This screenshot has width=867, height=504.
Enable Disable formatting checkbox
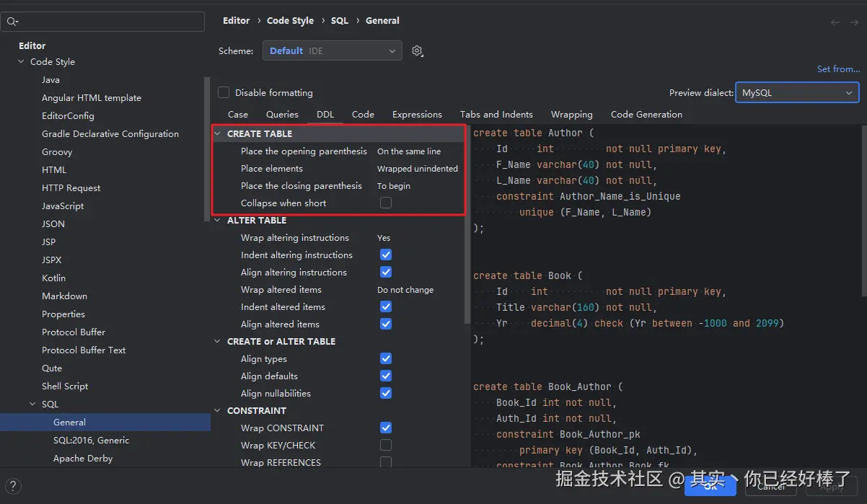224,92
